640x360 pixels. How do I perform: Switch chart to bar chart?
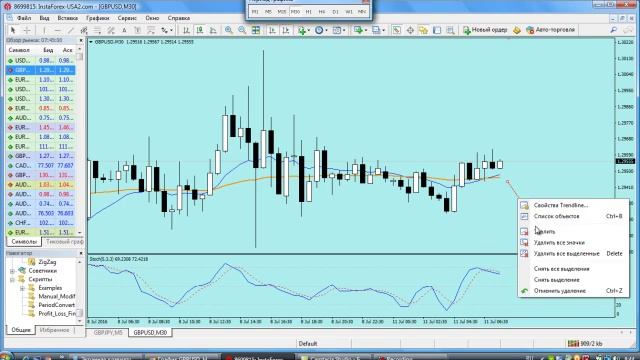point(186,30)
